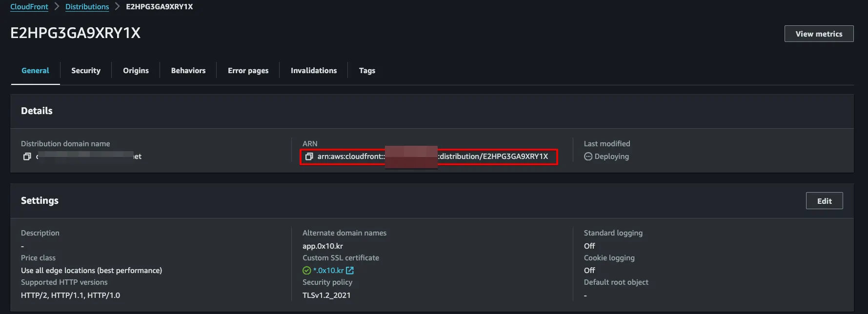
Task: Go to the CloudFront breadcrumb link
Action: (29, 7)
